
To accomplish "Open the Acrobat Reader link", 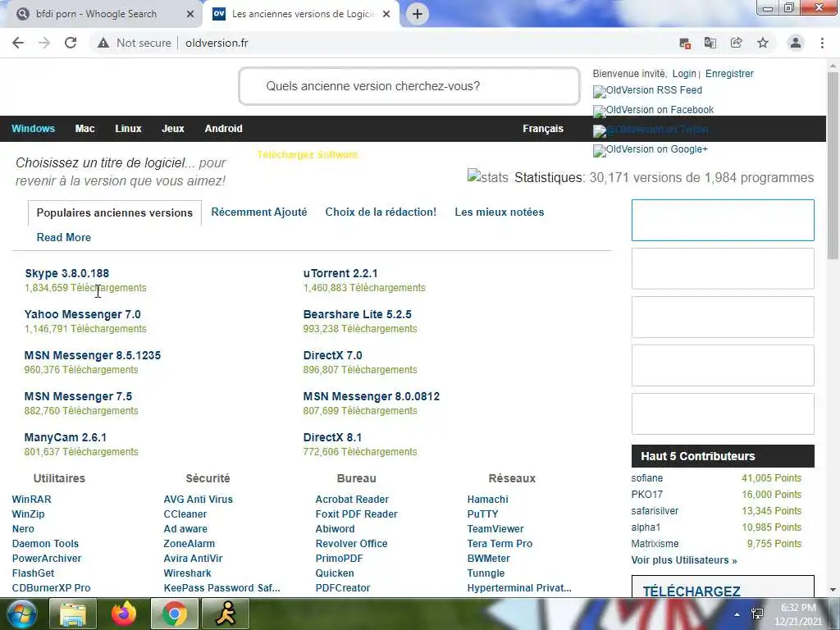I will point(352,500).
